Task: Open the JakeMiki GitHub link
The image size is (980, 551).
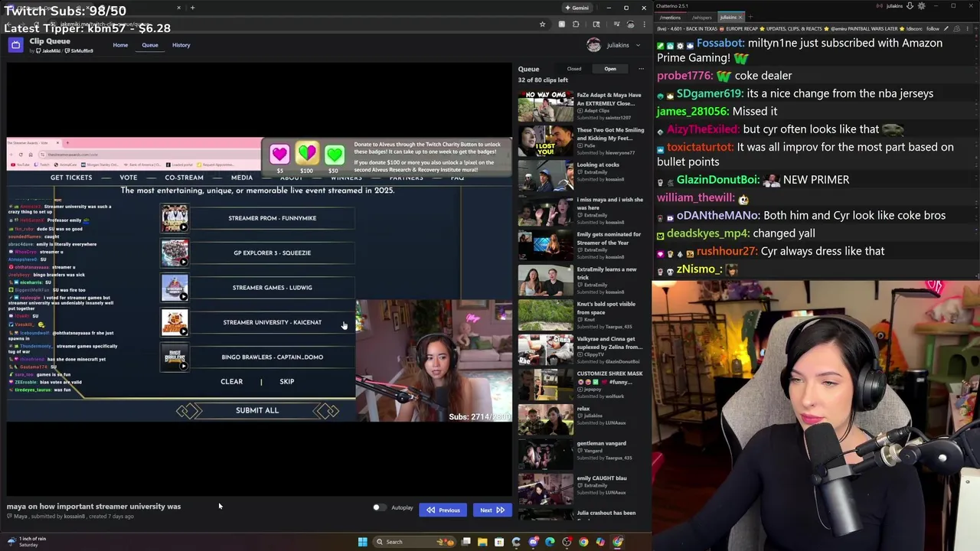Action: [x=48, y=51]
